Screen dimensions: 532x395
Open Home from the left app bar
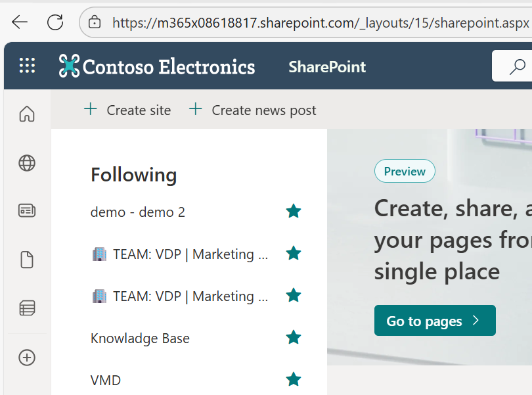27,114
